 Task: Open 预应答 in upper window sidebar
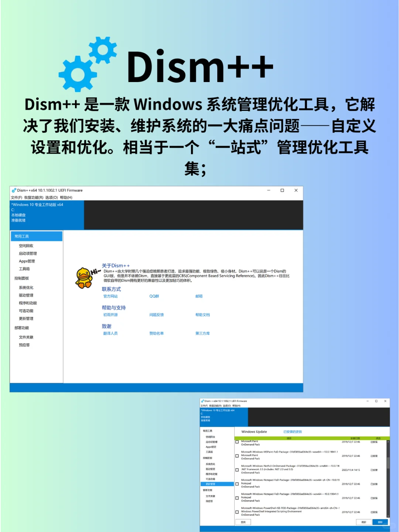point(24,345)
